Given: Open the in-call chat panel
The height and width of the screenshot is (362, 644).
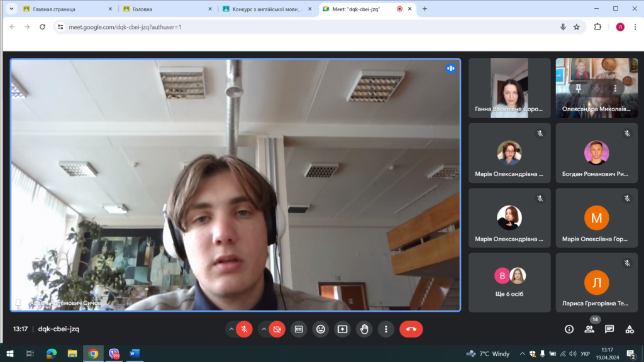Looking at the screenshot, I should (609, 329).
